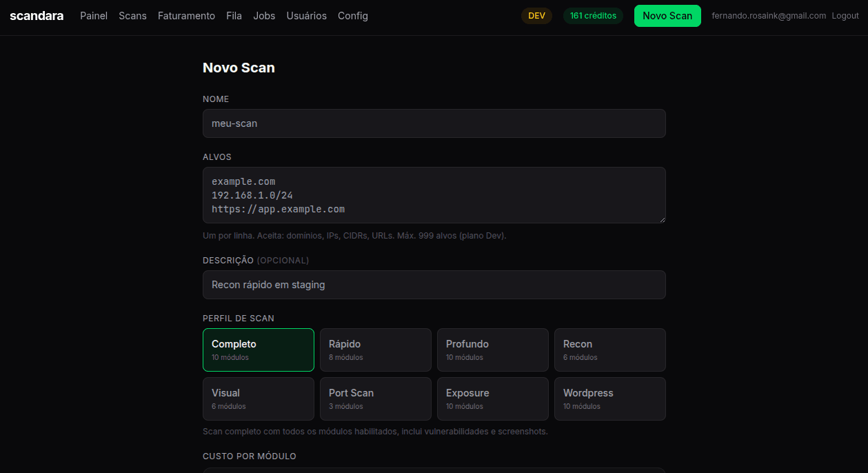This screenshot has height=473, width=868.
Task: Open the Faturamento section
Action: coord(186,16)
